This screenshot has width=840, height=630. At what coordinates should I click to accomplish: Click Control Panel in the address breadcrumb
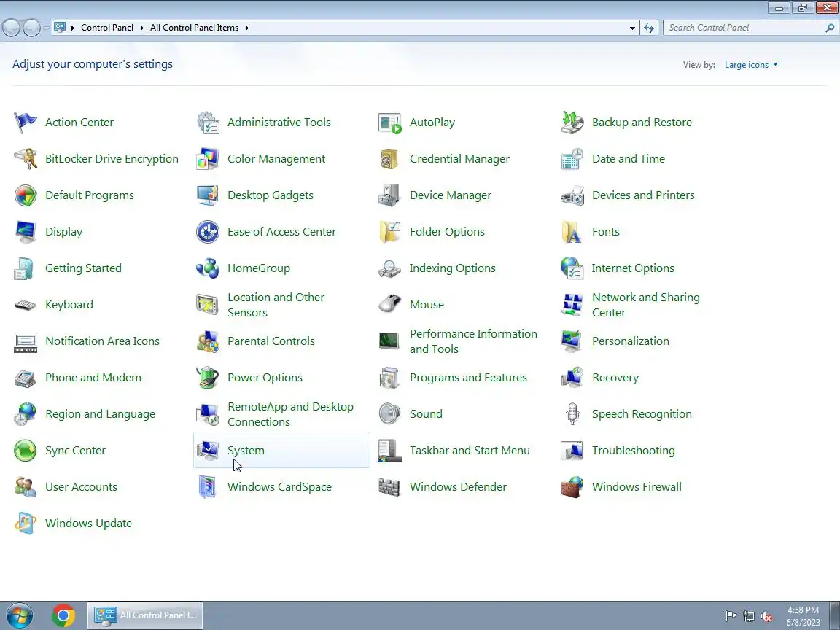click(107, 28)
